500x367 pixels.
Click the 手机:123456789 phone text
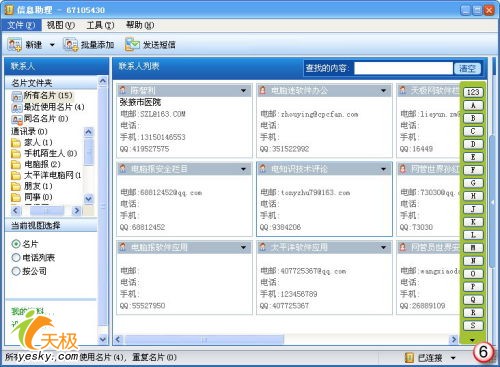(x=289, y=294)
